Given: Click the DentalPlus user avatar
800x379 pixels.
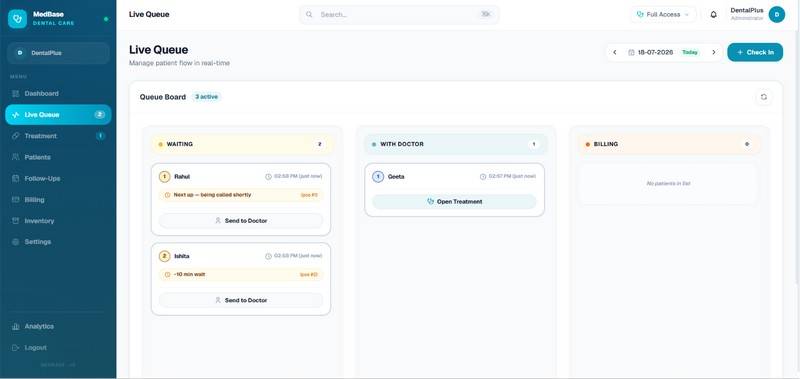Looking at the screenshot, I should coord(777,15).
